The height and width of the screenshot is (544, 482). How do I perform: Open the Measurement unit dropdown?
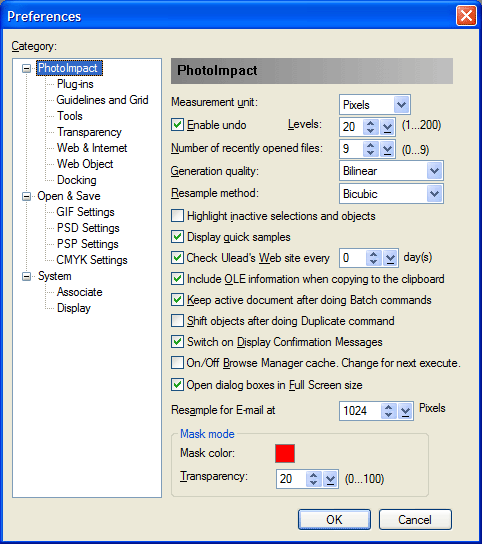click(401, 104)
